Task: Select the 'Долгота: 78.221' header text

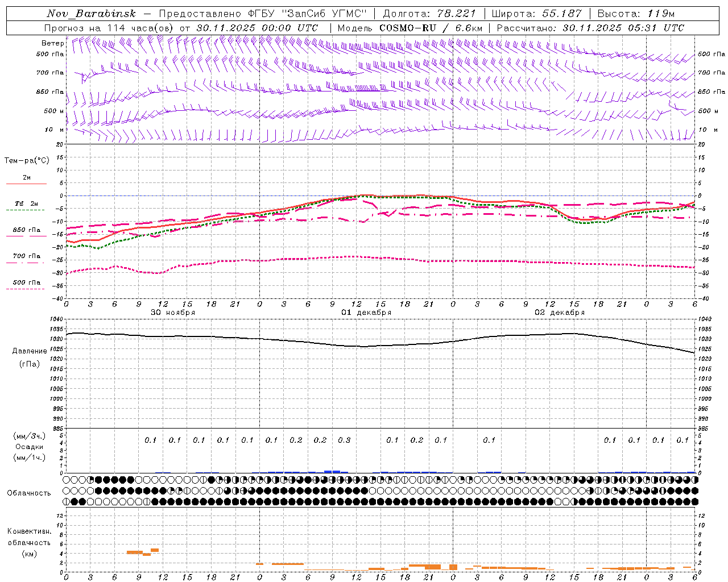Action: [429, 14]
